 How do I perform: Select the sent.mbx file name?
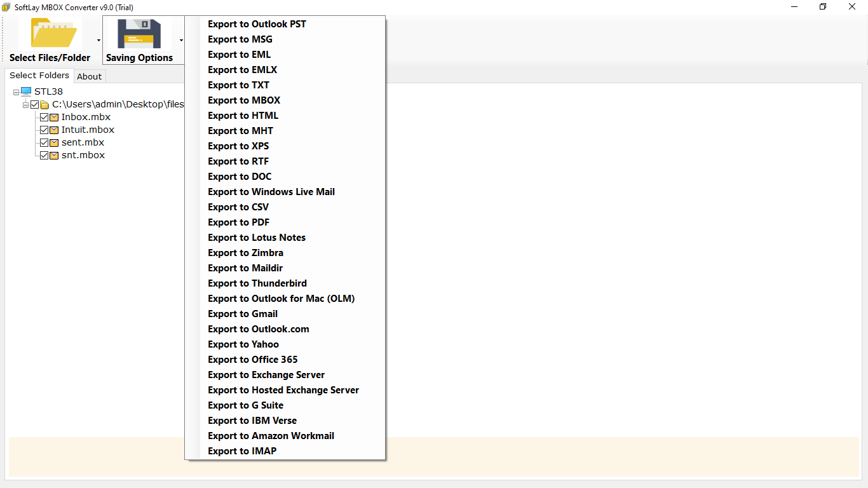pyautogui.click(x=83, y=142)
